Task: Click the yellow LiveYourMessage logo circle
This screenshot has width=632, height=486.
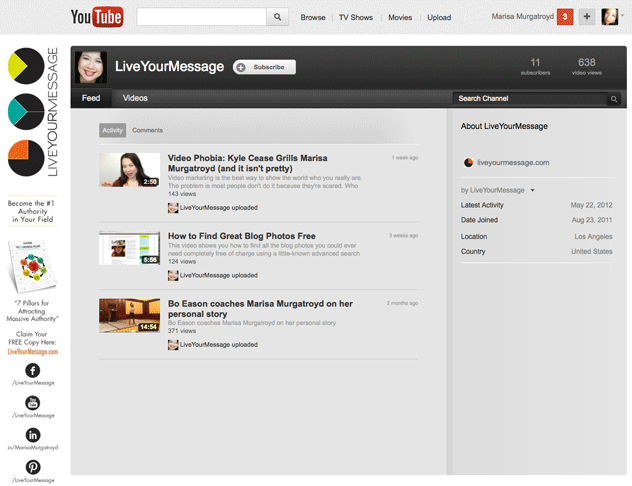Action: [26, 66]
